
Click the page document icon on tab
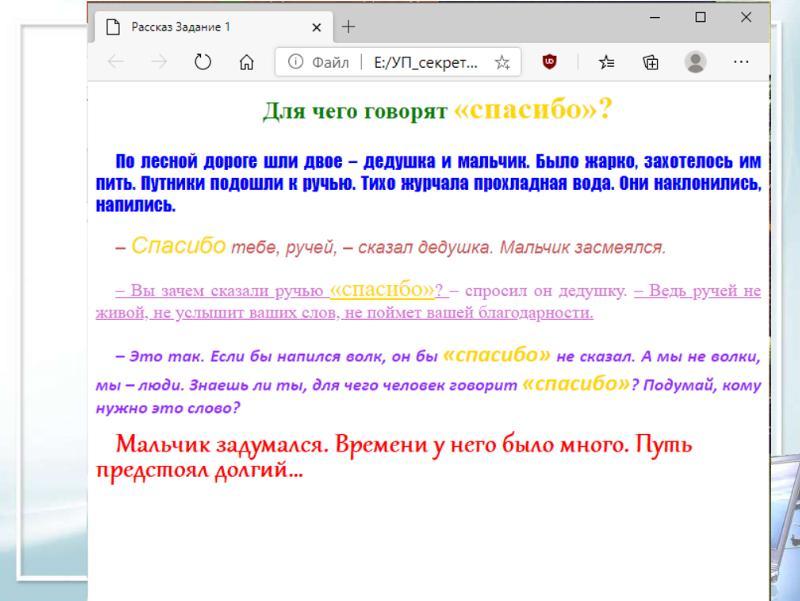[x=113, y=27]
